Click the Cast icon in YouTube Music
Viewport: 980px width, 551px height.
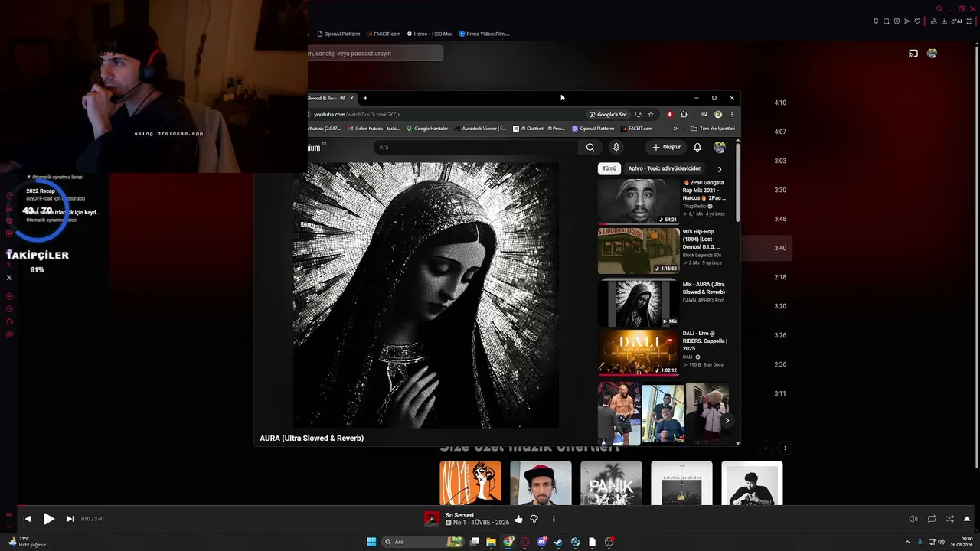(913, 54)
